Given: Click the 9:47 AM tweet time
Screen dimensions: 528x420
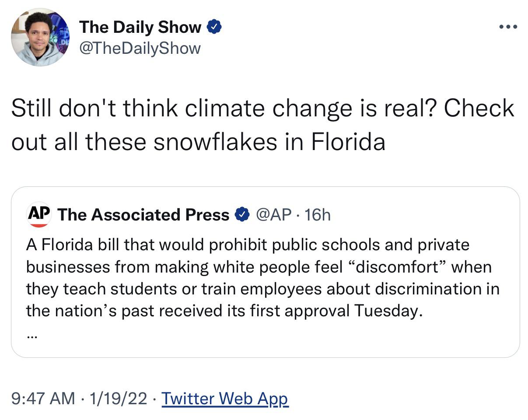Looking at the screenshot, I should click(43, 399).
